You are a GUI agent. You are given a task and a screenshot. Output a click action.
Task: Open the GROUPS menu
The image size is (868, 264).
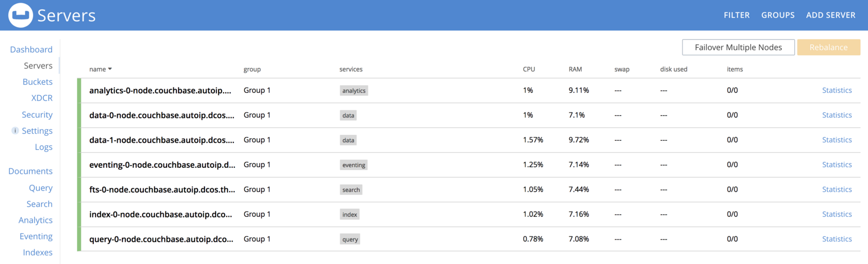pos(778,15)
